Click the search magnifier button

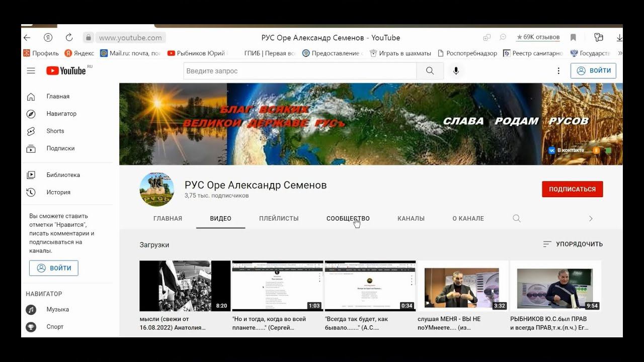click(x=430, y=71)
